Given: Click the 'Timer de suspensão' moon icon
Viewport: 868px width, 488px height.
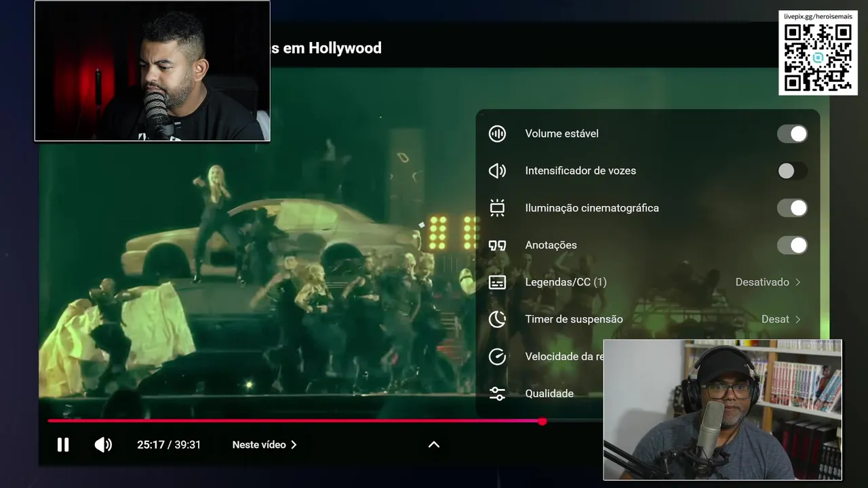Looking at the screenshot, I should click(x=497, y=319).
